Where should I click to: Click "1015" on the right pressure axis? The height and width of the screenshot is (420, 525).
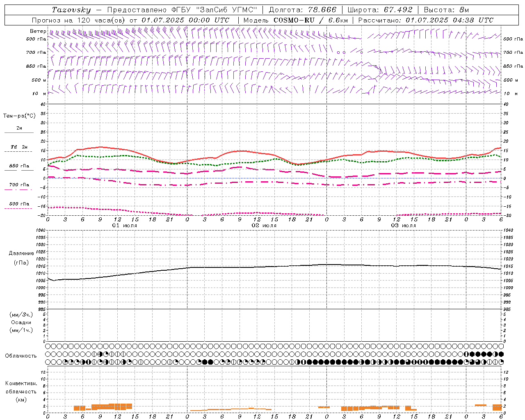click(x=508, y=266)
